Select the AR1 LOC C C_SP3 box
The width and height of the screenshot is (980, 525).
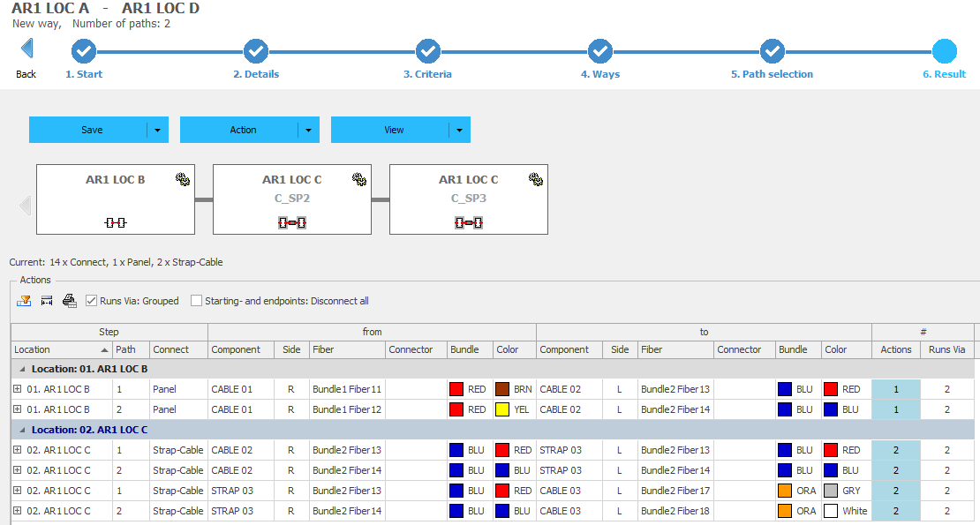click(x=469, y=199)
